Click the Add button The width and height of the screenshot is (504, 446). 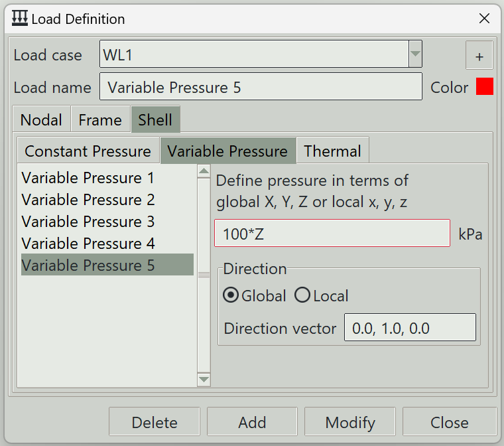click(x=252, y=422)
